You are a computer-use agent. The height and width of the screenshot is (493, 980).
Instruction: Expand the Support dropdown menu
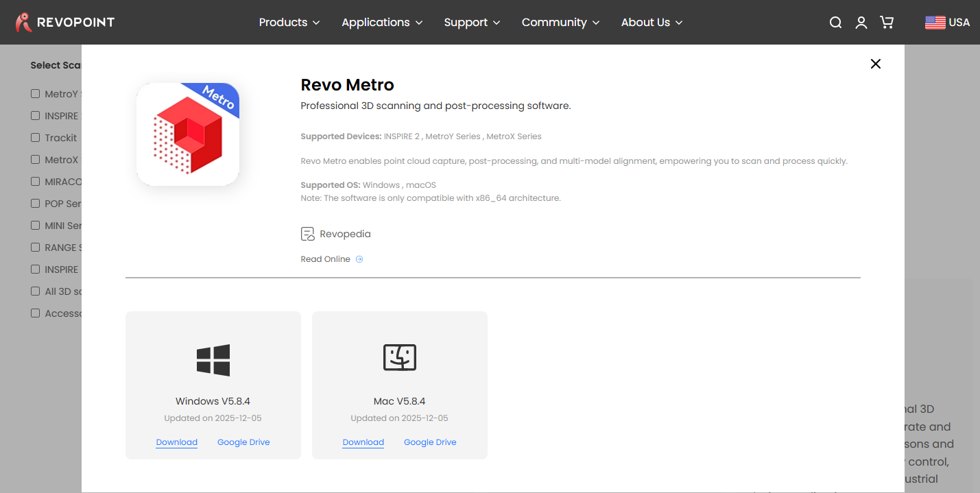[x=472, y=23]
